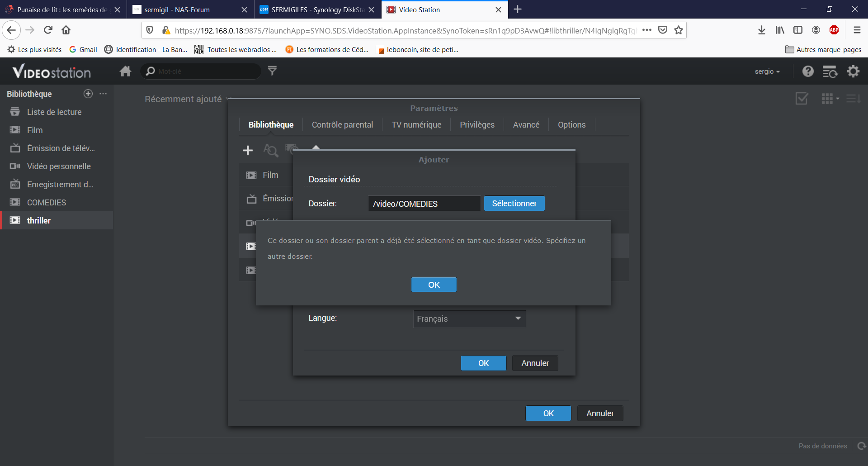Open the Video Station help icon
The width and height of the screenshot is (868, 466).
coord(808,71)
